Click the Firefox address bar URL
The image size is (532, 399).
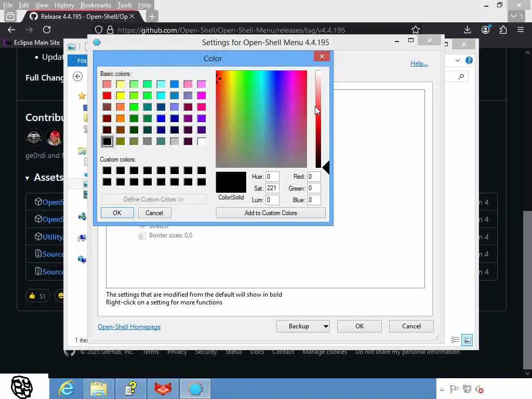pos(231,30)
